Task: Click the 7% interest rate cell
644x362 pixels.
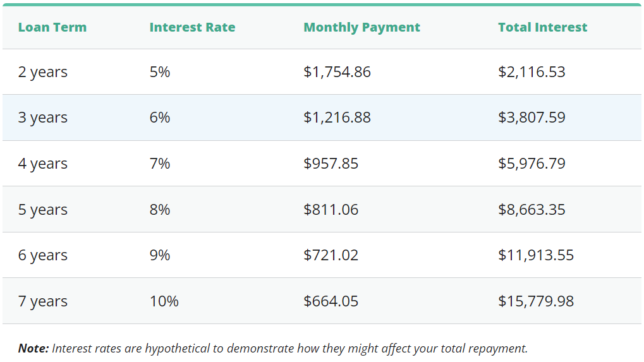Action: coord(160,164)
